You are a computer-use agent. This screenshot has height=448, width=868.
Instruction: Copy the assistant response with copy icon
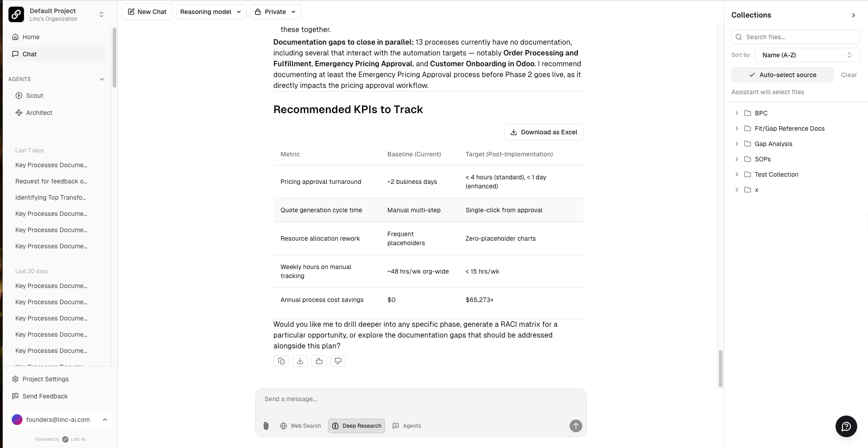click(281, 361)
